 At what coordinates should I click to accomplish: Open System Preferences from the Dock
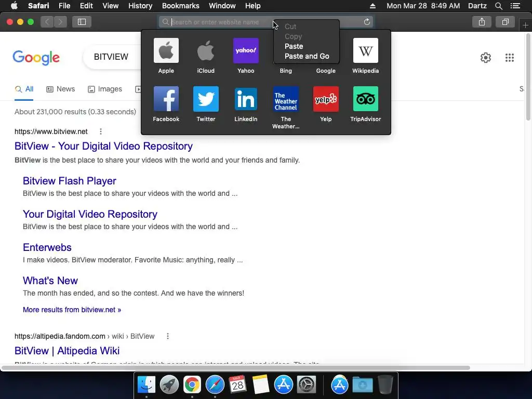click(307, 385)
